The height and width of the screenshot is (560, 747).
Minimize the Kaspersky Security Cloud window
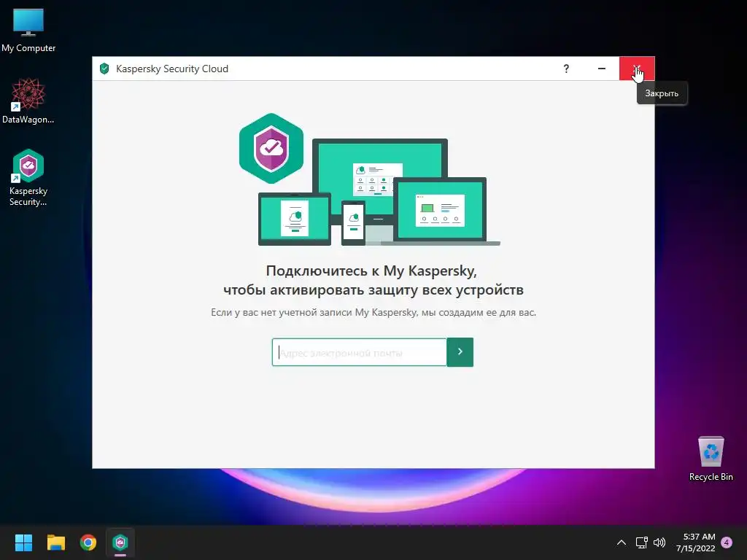pyautogui.click(x=602, y=69)
